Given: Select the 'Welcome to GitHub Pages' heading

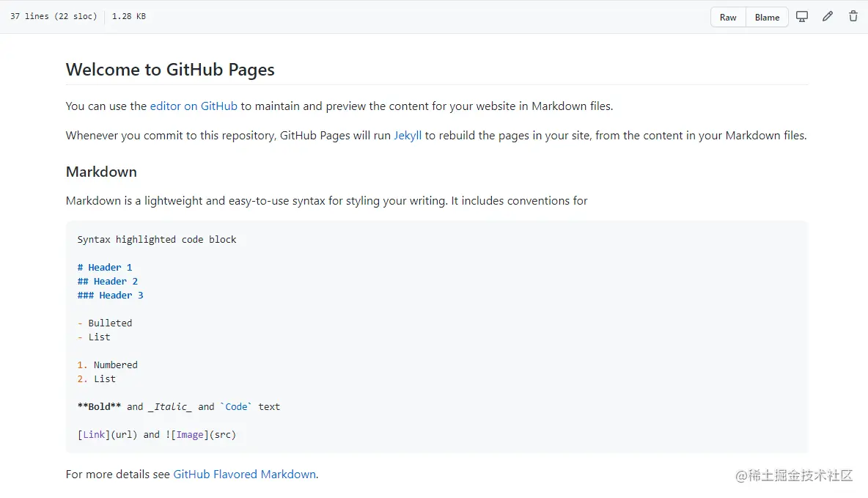Looking at the screenshot, I should [170, 69].
